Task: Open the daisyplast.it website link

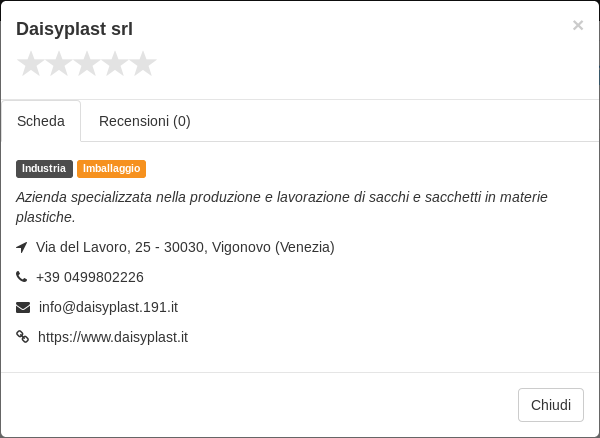Action: click(x=113, y=337)
